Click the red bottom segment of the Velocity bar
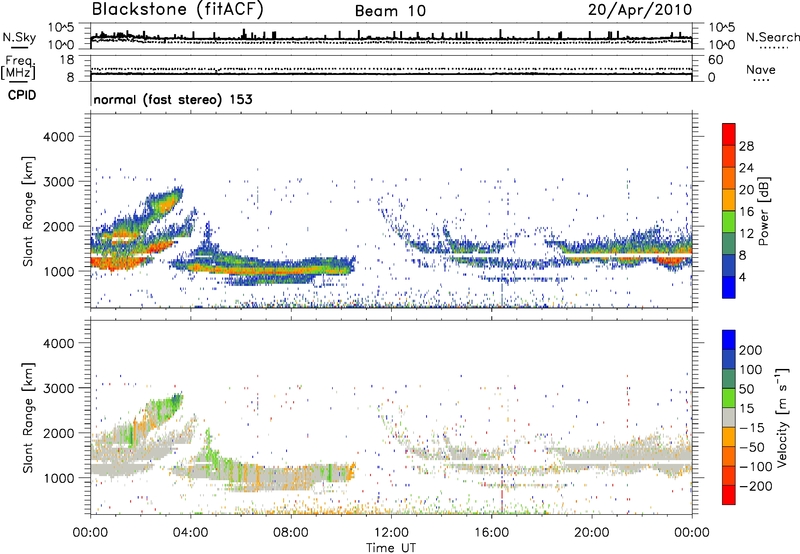Image resolution: width=800 pixels, height=554 pixels. 729,495
